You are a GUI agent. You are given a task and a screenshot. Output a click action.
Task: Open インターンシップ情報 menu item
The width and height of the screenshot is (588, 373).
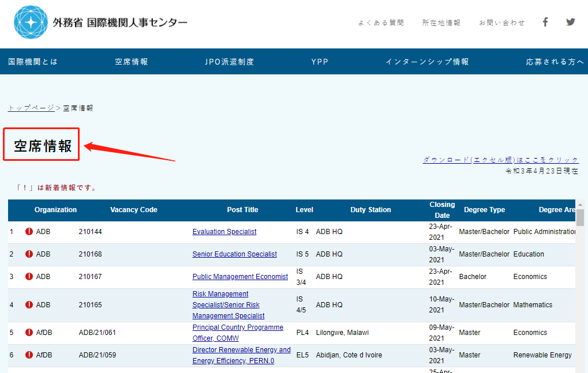pos(427,62)
